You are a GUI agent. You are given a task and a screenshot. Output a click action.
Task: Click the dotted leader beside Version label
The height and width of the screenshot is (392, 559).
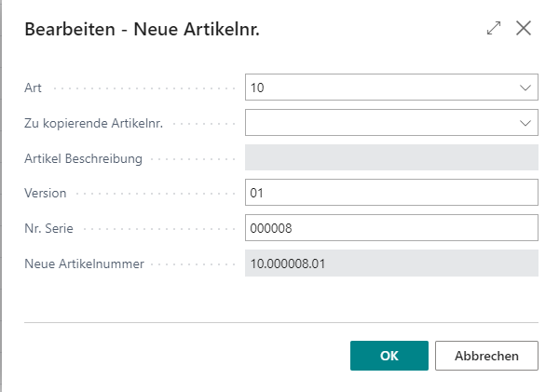pyautogui.click(x=155, y=194)
